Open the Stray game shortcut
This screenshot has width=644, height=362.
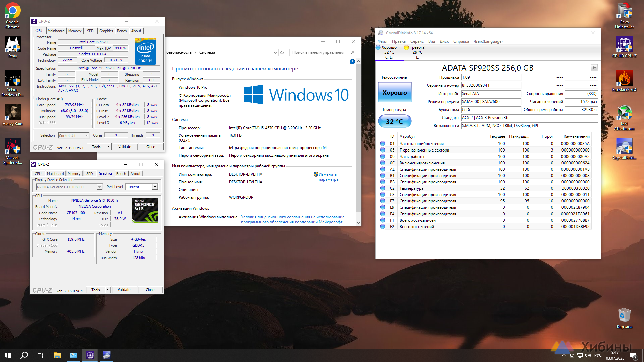pos(12,47)
